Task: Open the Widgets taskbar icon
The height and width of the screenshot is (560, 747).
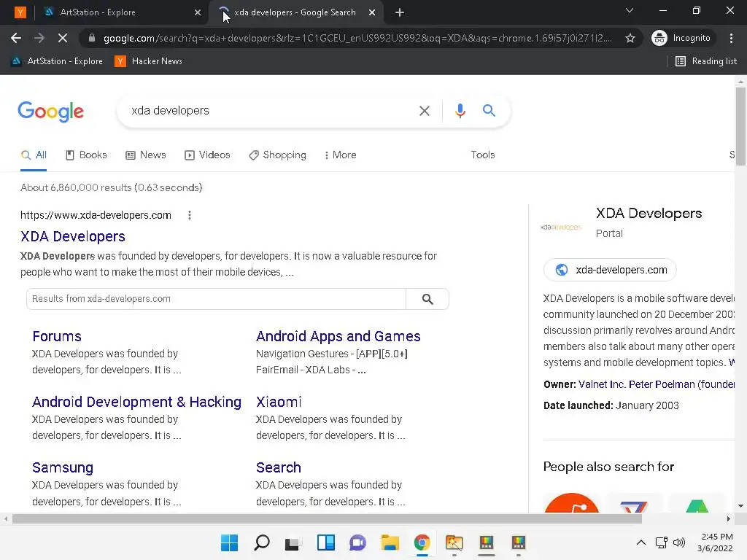Action: (x=326, y=542)
